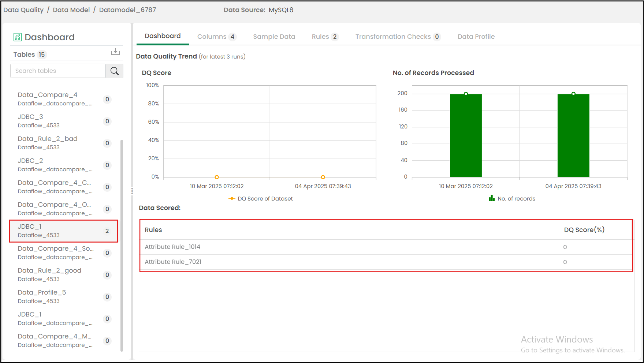Switch to the Sample Data tab
Image resolution: width=644 pixels, height=363 pixels.
point(274,37)
